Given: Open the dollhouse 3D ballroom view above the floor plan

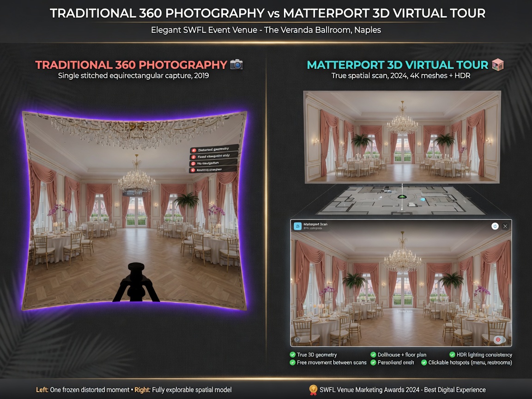Looking at the screenshot, I should tap(402, 137).
